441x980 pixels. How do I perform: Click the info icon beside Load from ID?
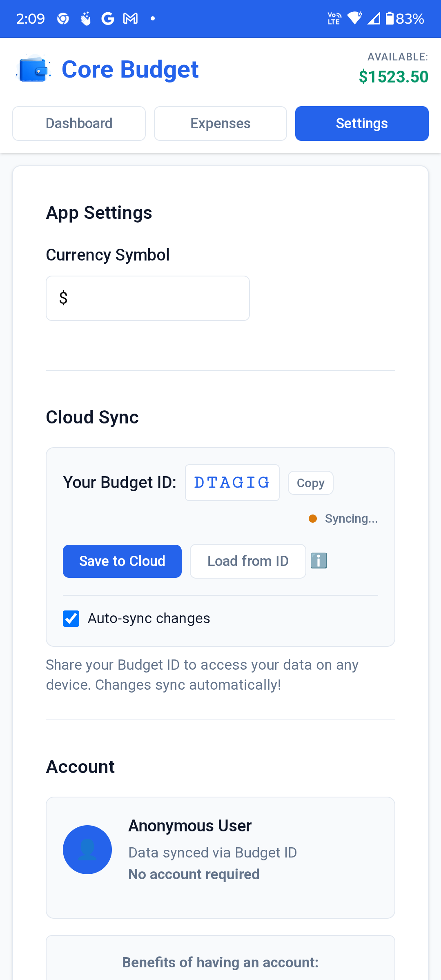(319, 561)
